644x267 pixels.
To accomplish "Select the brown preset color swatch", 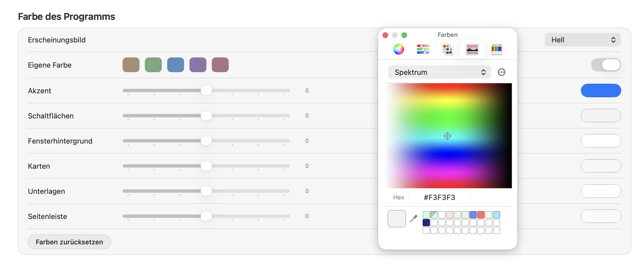I will click(x=131, y=65).
